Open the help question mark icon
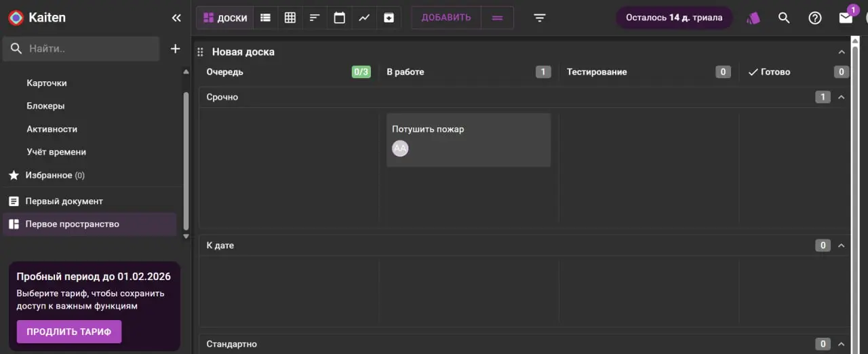The image size is (868, 354). (x=815, y=18)
